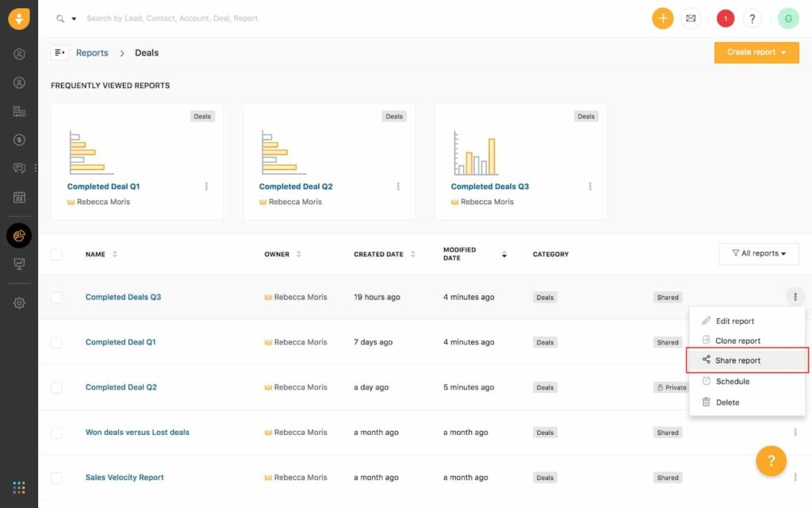
Task: Click the Dashboard chart icon below Reports
Action: (x=19, y=264)
